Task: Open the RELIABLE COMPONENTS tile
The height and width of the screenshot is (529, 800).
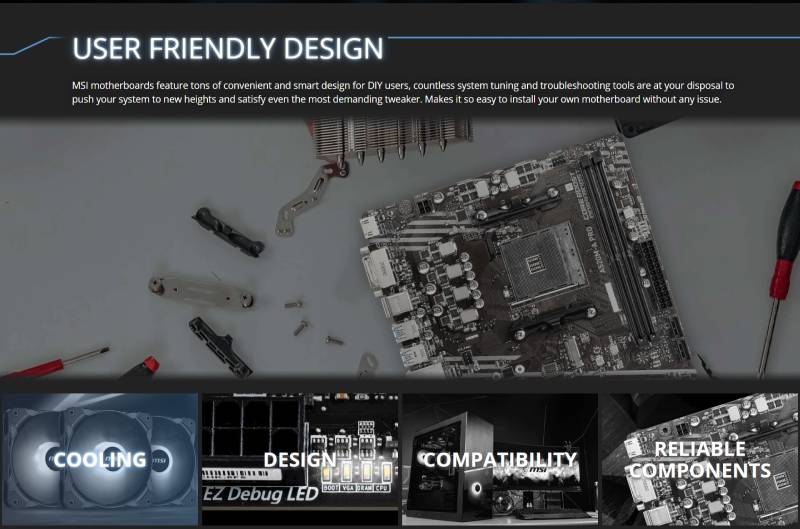Action: [x=700, y=460]
